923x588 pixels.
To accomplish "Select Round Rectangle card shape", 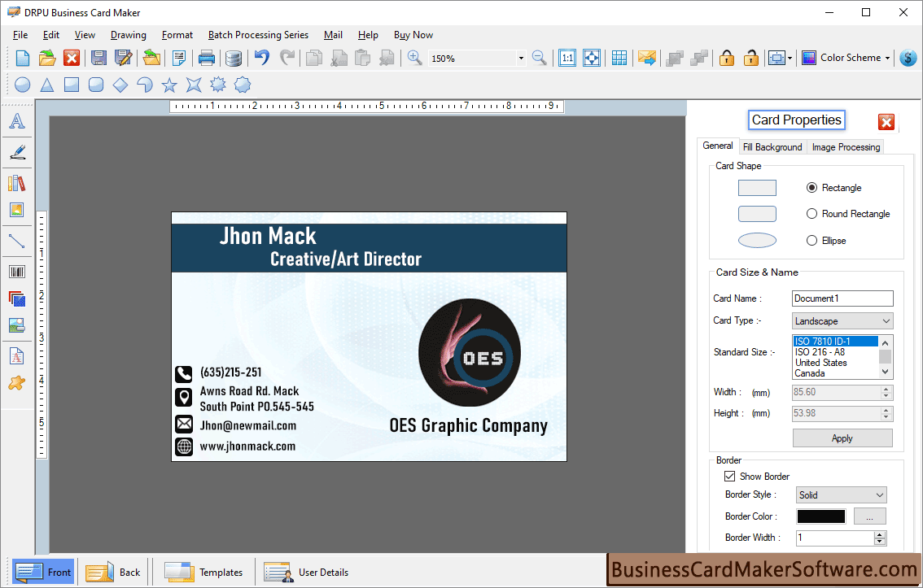I will click(811, 214).
